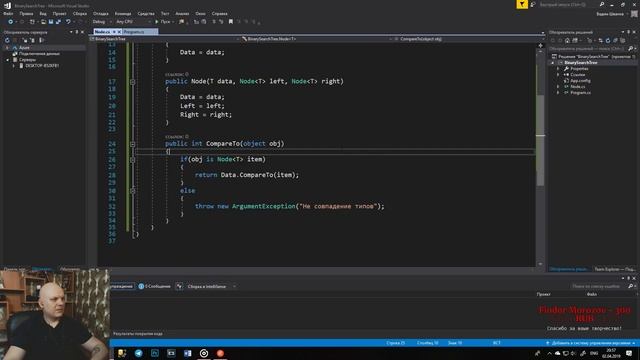The image size is (640, 360).
Task: Open the CompareTo(object obj) member dropdown
Action: pyautogui.click(x=469, y=39)
